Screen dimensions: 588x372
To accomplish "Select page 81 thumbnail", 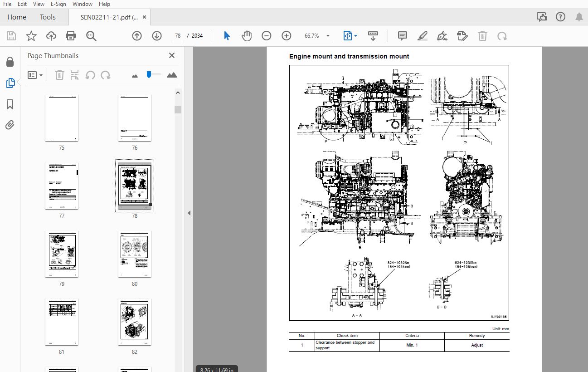I will click(62, 322).
